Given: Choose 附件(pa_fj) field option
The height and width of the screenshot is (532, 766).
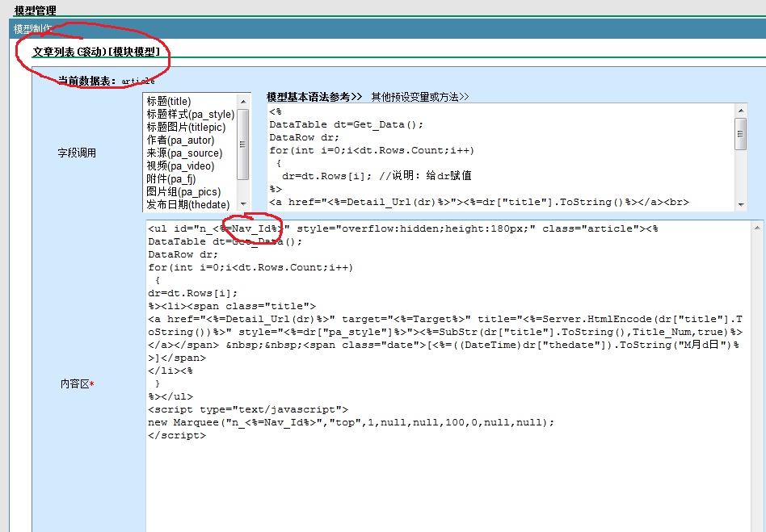Looking at the screenshot, I should tap(170, 179).
